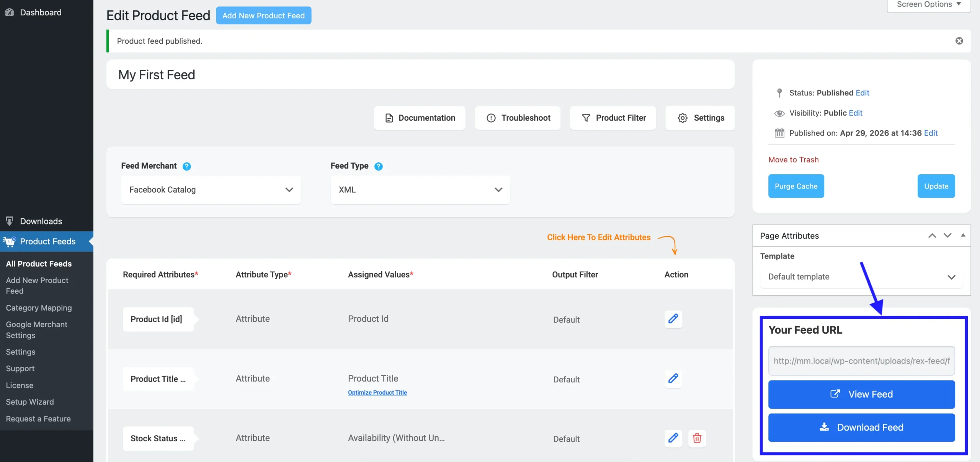Collapse the Page Attributes panel triangle toggle
This screenshot has width=980, height=462.
pos(963,236)
